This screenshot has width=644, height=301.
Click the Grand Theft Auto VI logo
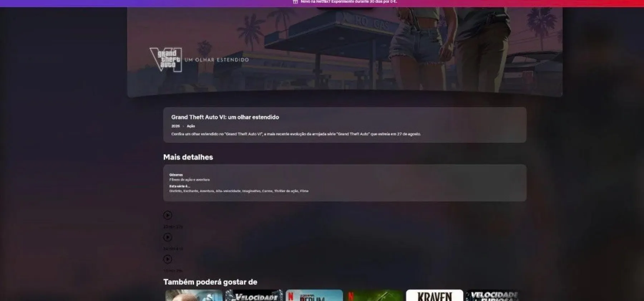coord(166,59)
